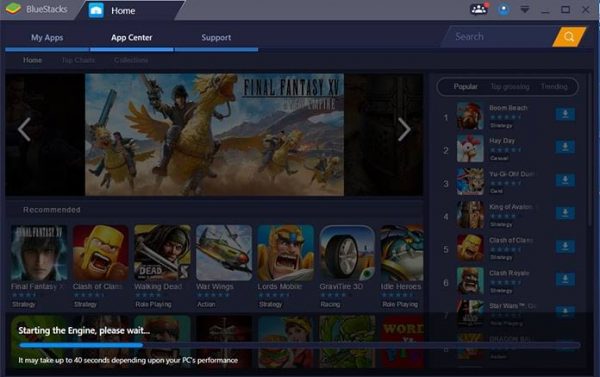The image size is (600, 377).
Task: Click the orange search magnifier button
Action: 569,37
